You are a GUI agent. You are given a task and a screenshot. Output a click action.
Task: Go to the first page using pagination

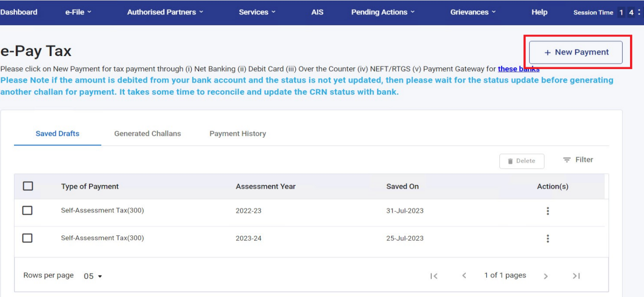click(434, 276)
